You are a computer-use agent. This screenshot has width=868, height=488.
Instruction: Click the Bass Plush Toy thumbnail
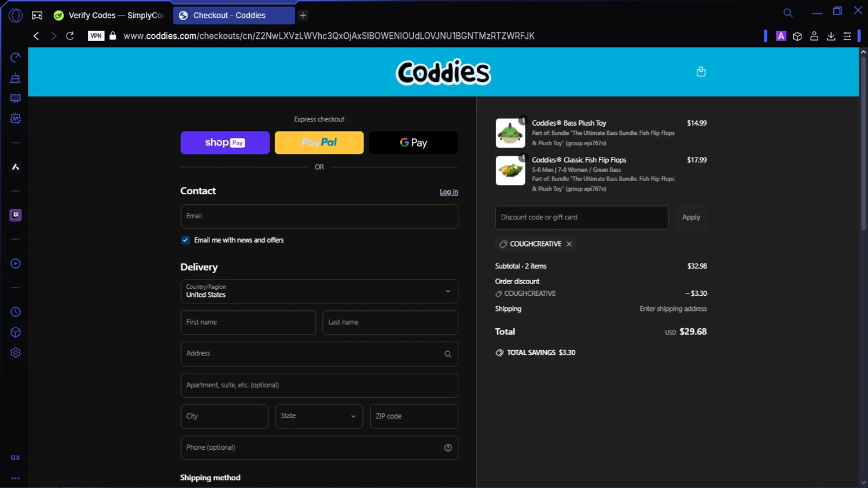[x=510, y=133]
